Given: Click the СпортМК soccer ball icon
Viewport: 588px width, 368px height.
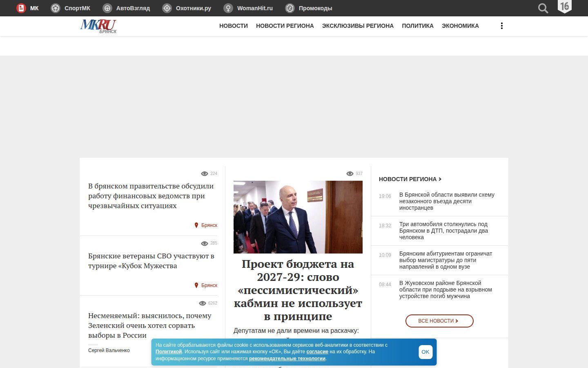Looking at the screenshot, I should click(56, 8).
